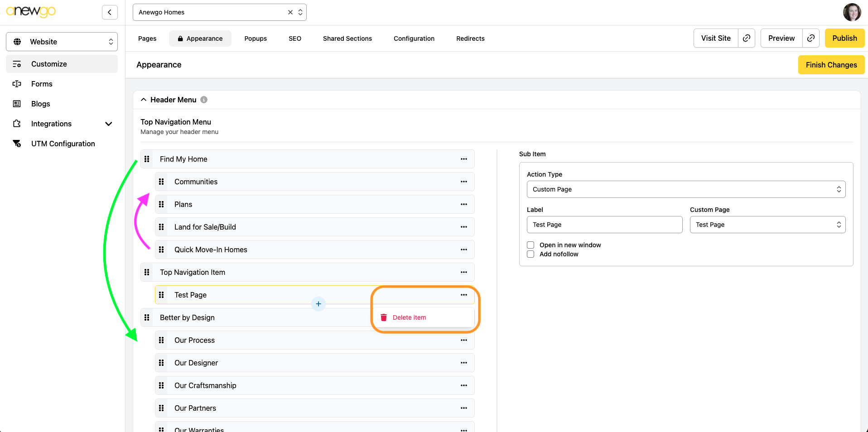Enable Open in new window checkbox

coord(530,245)
